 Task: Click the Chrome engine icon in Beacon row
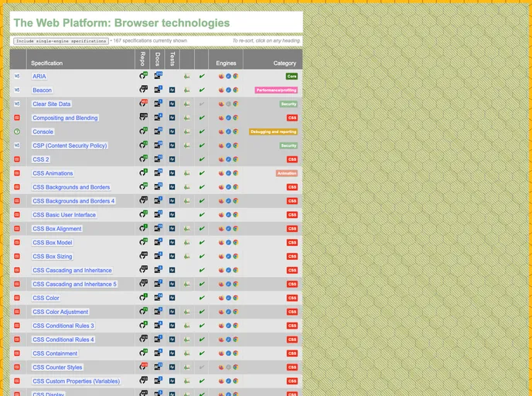click(236, 90)
